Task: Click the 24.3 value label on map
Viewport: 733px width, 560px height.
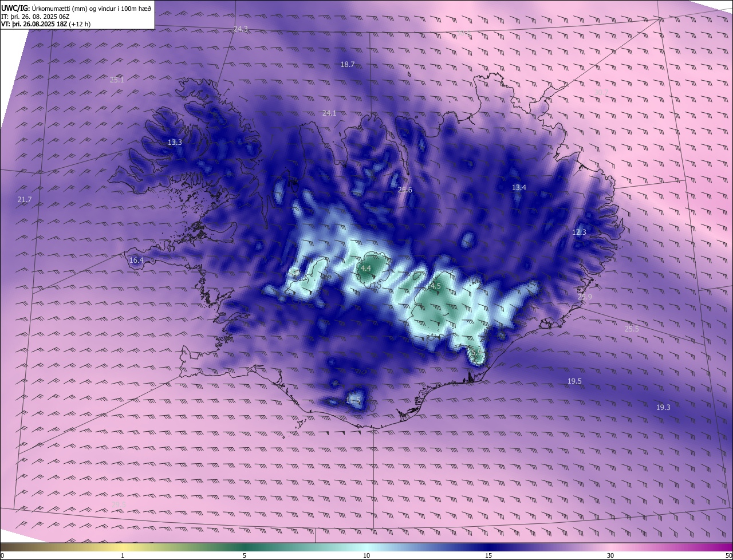Action: click(x=241, y=29)
